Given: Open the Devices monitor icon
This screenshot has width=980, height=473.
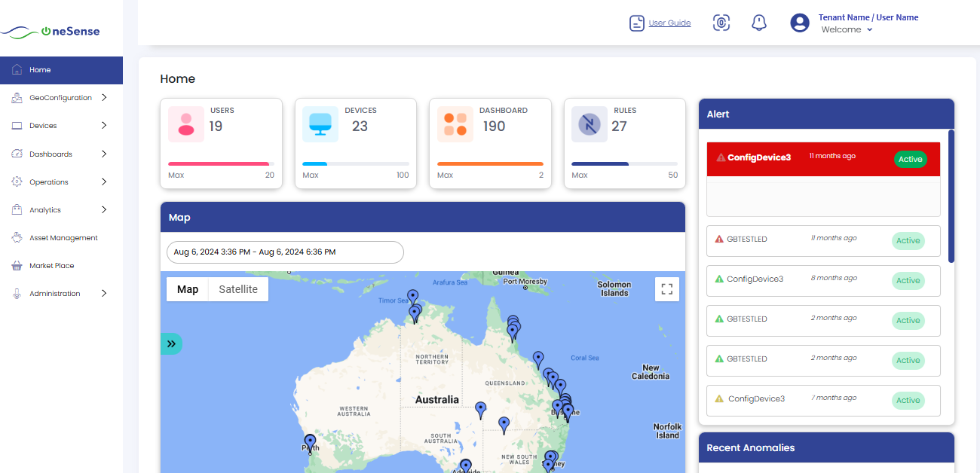Looking at the screenshot, I should 17,125.
